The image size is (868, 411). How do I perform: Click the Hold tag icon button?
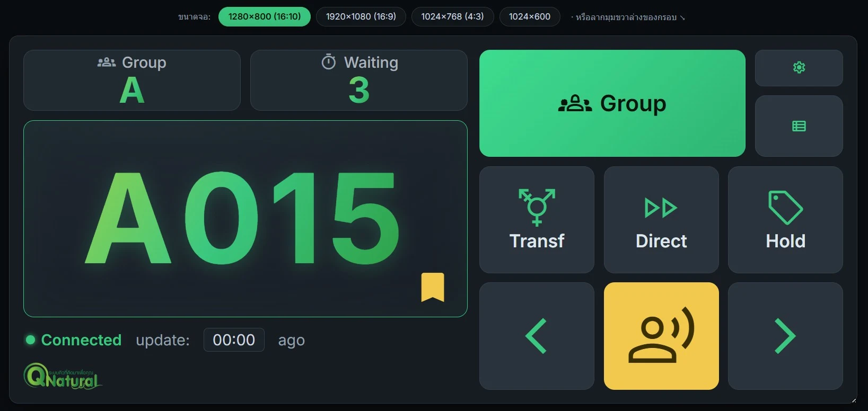[x=785, y=220]
